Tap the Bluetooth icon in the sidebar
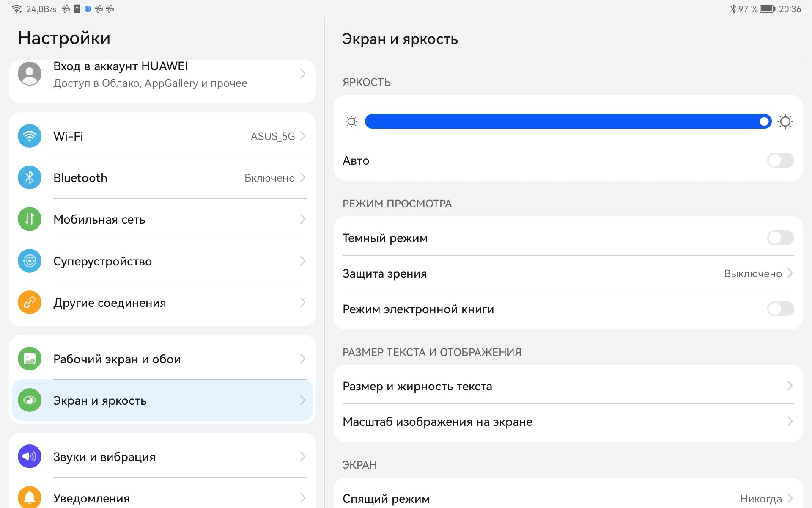 point(30,177)
